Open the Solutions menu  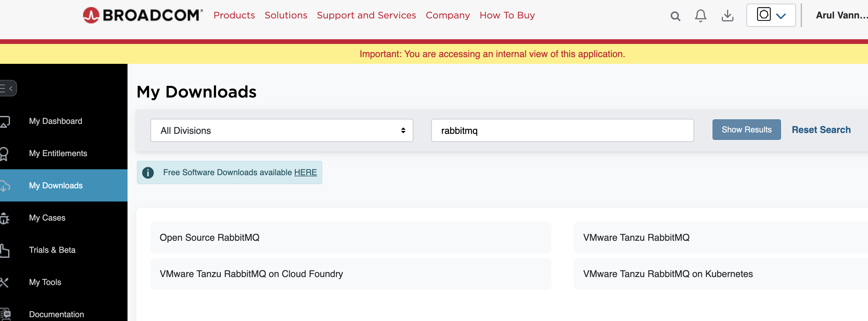click(x=286, y=16)
